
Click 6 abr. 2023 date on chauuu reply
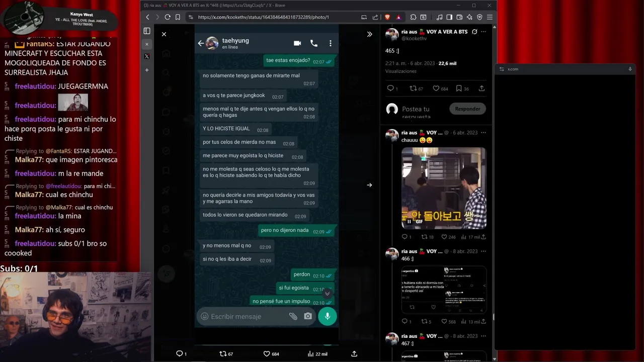click(465, 133)
